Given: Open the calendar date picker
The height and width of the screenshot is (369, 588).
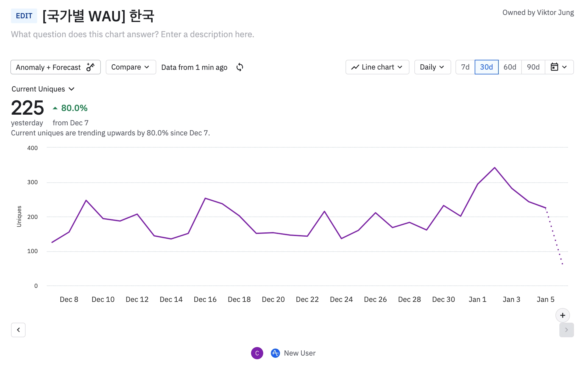Looking at the screenshot, I should click(x=559, y=67).
